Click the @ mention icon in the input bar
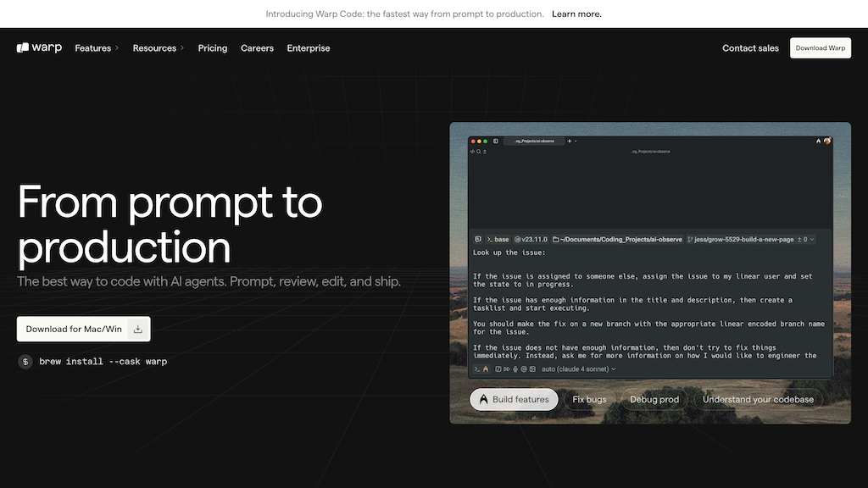Viewport: 868px width, 488px height. click(x=524, y=368)
